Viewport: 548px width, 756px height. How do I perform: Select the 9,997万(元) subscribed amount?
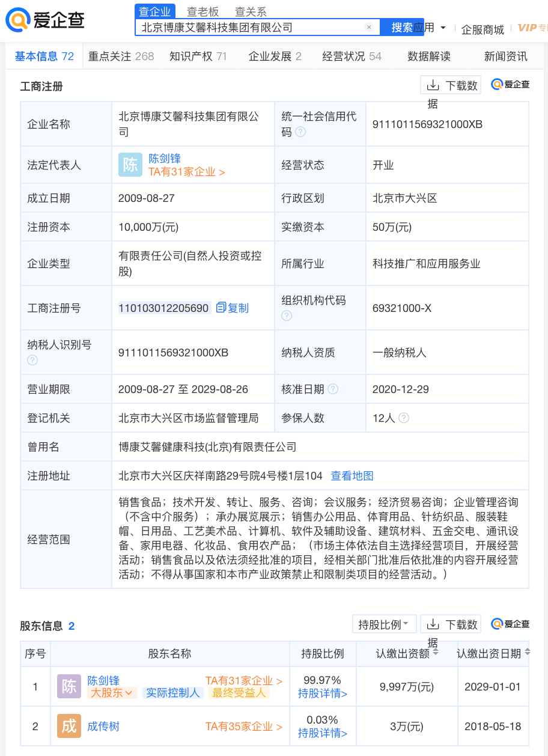pos(407,687)
